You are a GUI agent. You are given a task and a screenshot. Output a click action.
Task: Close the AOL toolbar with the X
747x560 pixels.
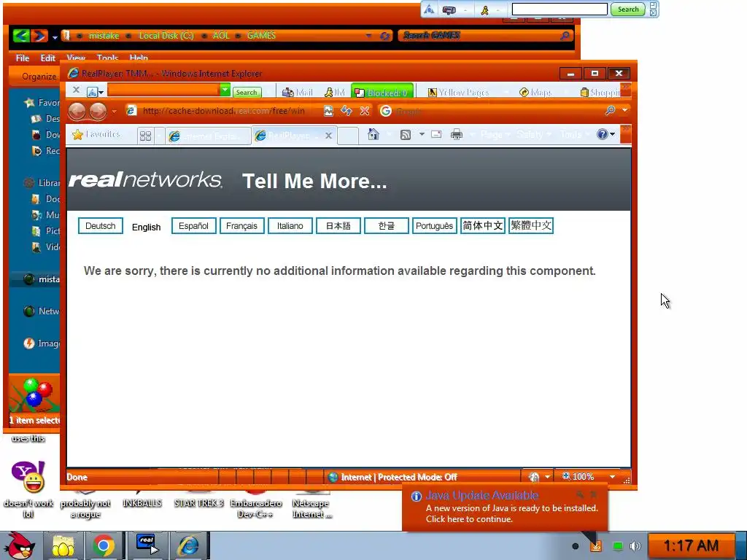[x=76, y=90]
